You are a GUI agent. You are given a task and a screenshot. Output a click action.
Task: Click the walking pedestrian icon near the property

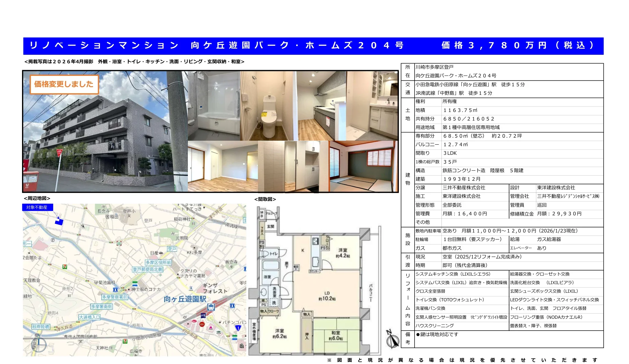coord(83,227)
